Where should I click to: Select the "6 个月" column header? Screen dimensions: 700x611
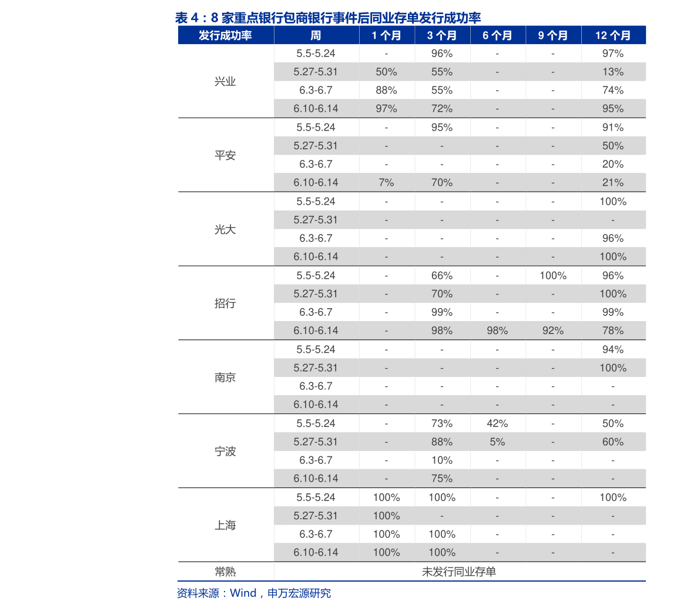click(x=497, y=35)
